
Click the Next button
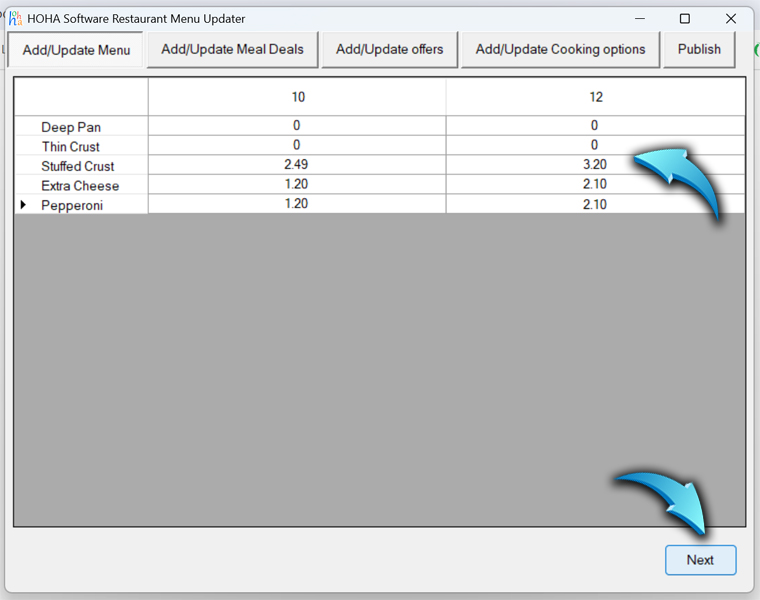point(700,560)
